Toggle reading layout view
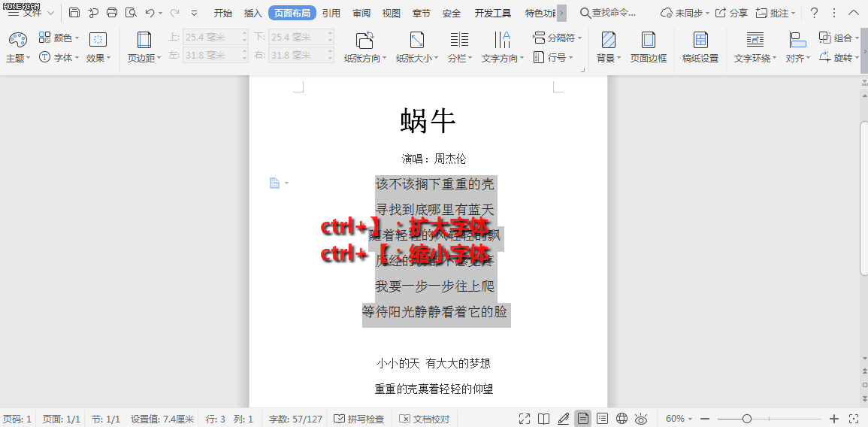The image size is (868, 427). [543, 419]
